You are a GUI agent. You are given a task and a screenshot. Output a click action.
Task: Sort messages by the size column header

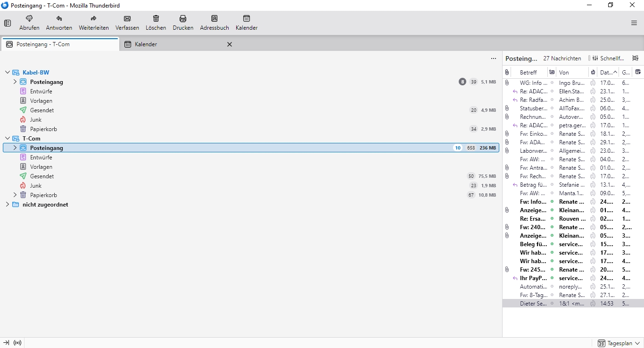626,73
